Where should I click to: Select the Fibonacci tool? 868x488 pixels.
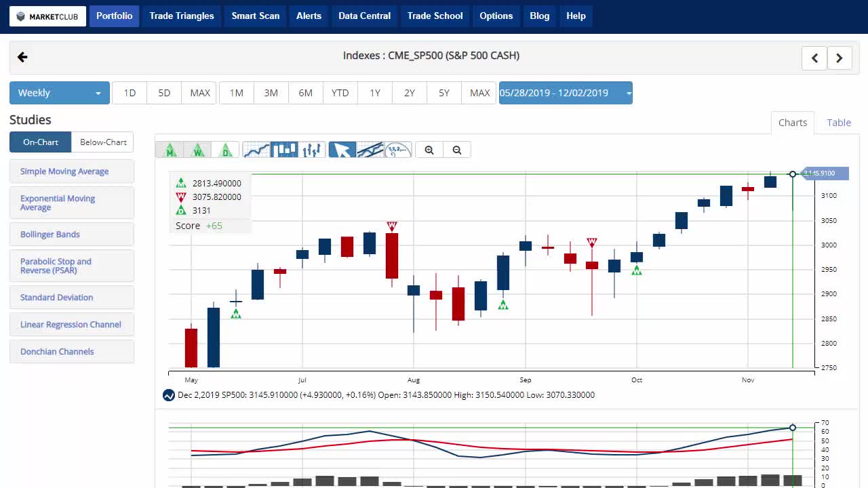(398, 150)
